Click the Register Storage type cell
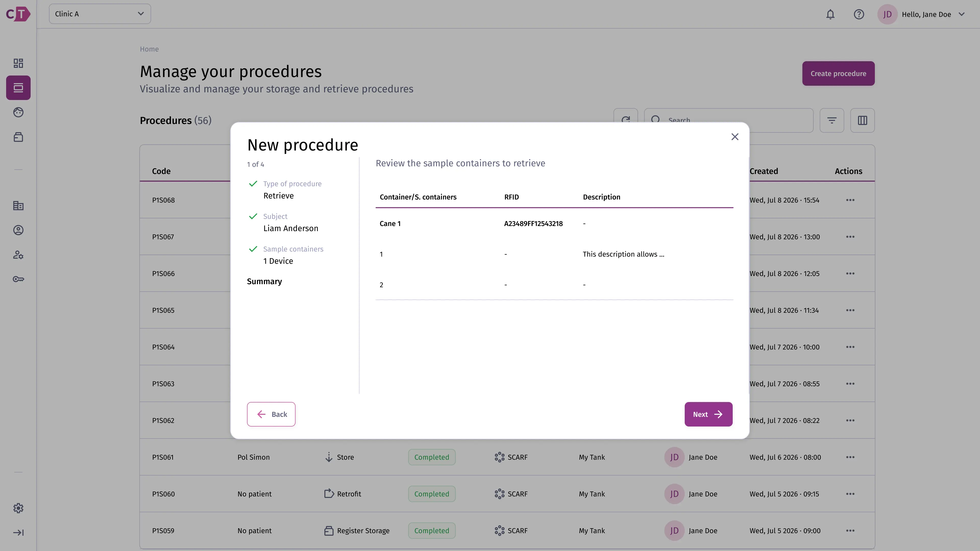The width and height of the screenshot is (980, 551). click(x=357, y=531)
